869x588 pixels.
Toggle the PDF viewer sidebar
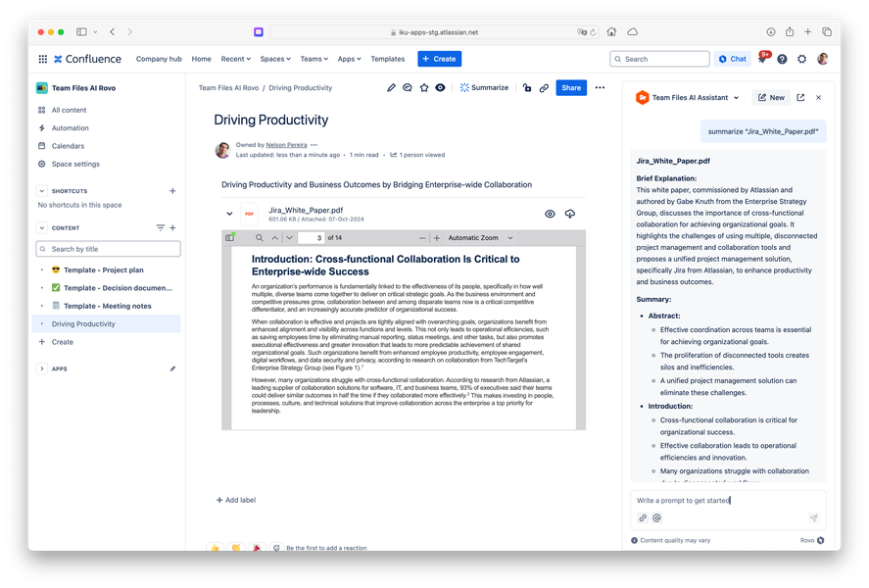coord(230,237)
